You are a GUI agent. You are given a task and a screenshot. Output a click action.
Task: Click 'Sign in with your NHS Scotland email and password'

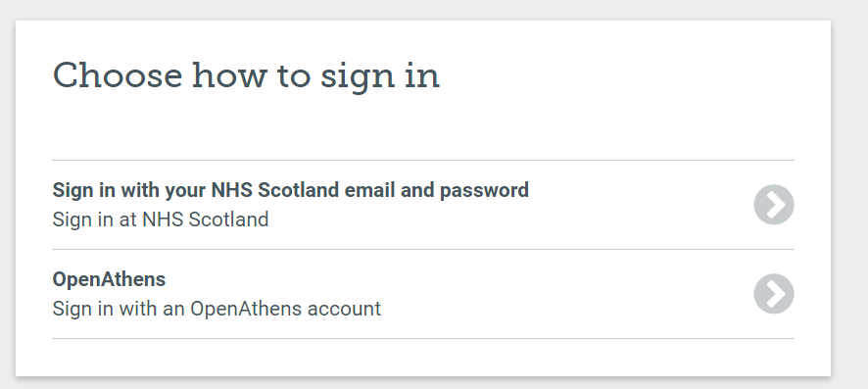(290, 190)
